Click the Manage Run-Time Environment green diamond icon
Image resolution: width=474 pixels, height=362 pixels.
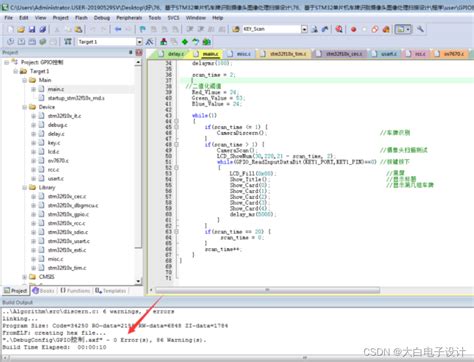(185, 42)
